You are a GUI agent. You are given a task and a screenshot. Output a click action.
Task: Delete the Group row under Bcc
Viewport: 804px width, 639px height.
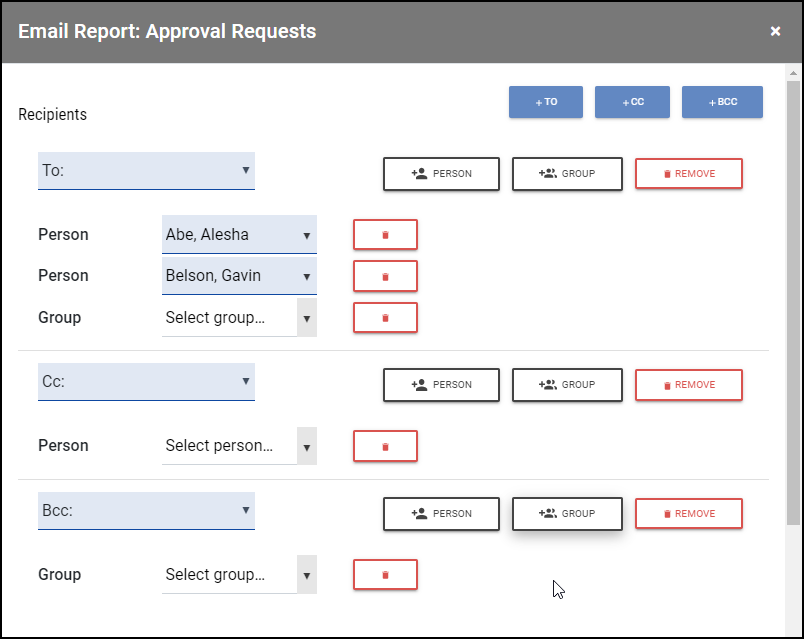(x=385, y=575)
